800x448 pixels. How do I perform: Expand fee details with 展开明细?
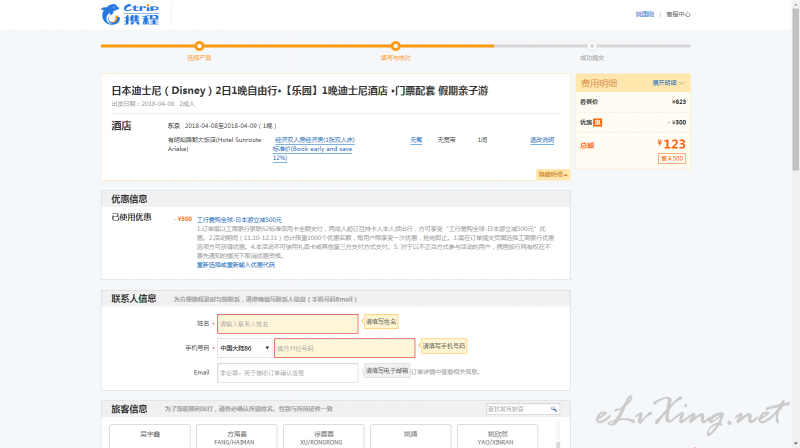[668, 83]
